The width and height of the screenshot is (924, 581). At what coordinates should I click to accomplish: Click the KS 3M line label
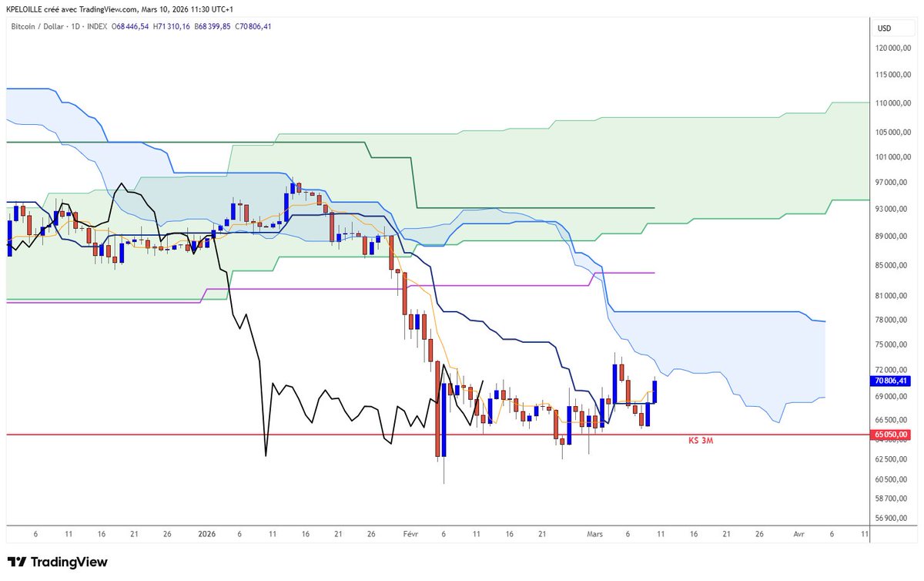pyautogui.click(x=700, y=442)
